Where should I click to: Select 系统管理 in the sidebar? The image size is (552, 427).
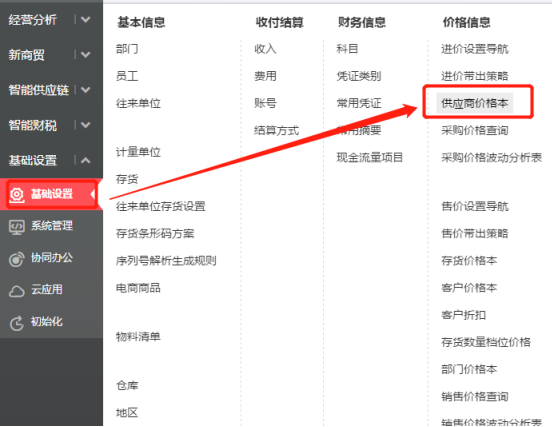(52, 226)
